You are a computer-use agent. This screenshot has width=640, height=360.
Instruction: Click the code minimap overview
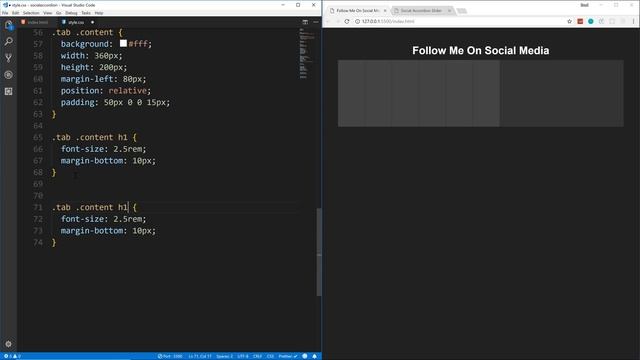(x=307, y=53)
